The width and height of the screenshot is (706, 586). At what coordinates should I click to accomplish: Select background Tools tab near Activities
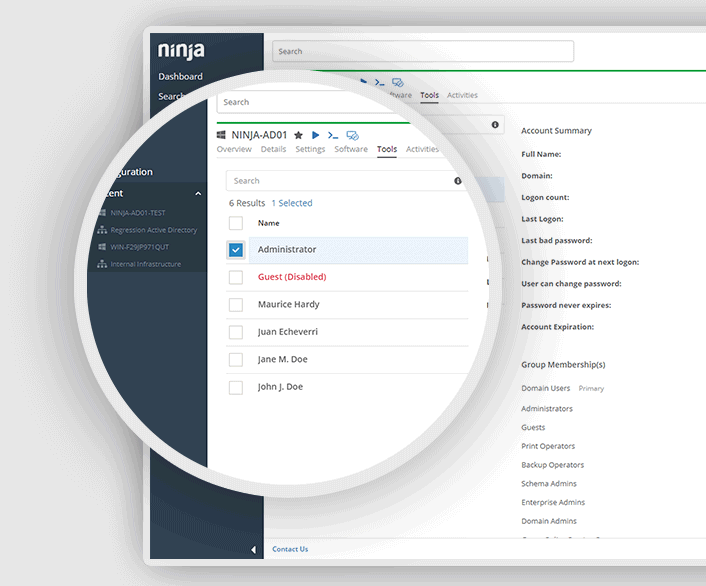(430, 95)
